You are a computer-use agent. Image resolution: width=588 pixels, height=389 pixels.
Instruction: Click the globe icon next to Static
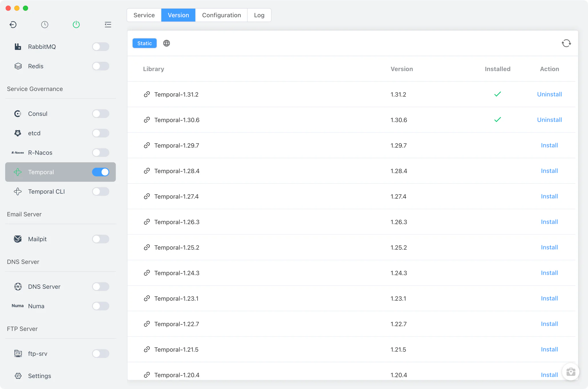click(167, 43)
